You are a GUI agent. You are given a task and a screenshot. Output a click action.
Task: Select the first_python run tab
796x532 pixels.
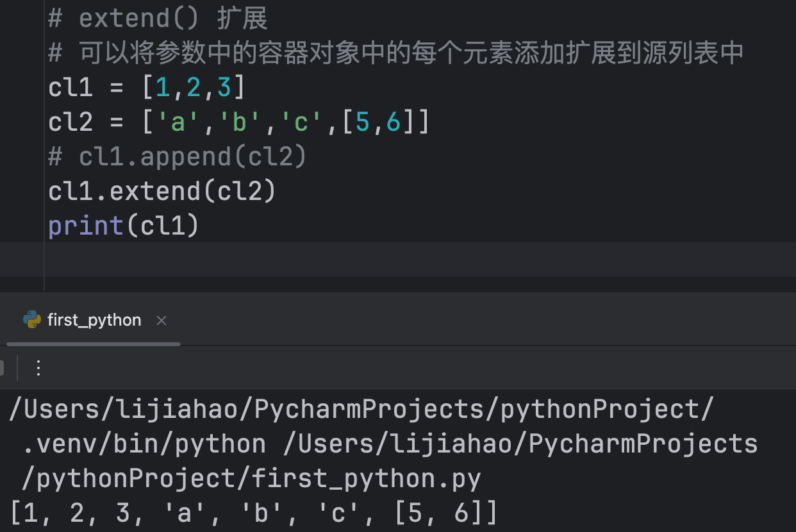tap(94, 320)
